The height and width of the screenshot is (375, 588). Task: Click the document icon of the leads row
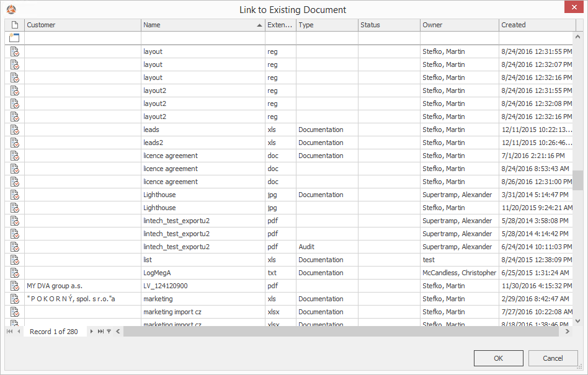15,130
